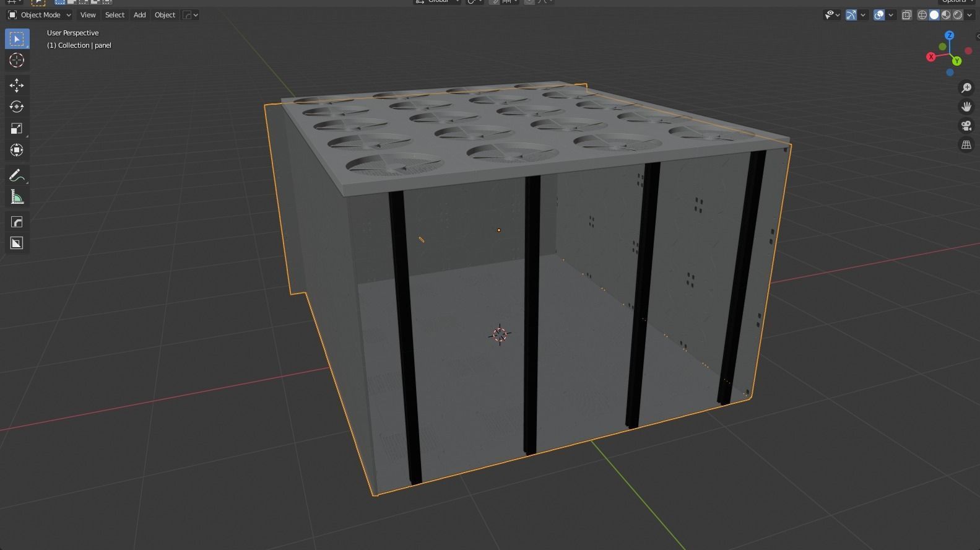Switch to Material Preview shading

(946, 15)
